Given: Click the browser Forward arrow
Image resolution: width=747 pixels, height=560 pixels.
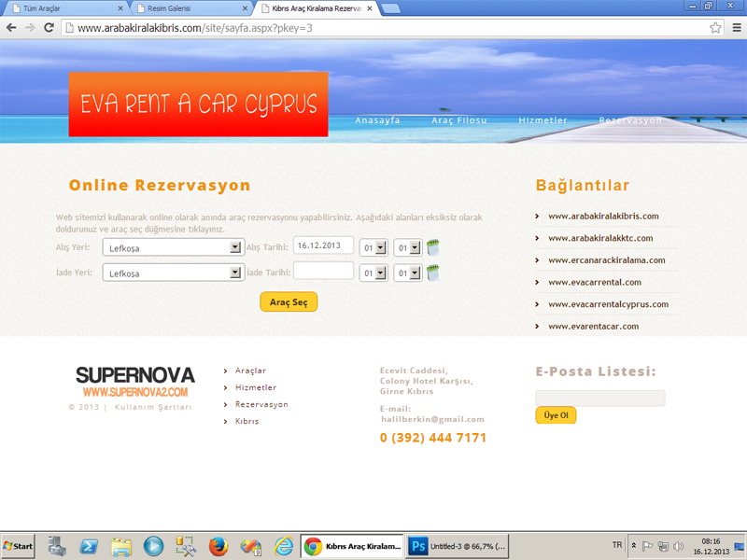Looking at the screenshot, I should tap(30, 28).
